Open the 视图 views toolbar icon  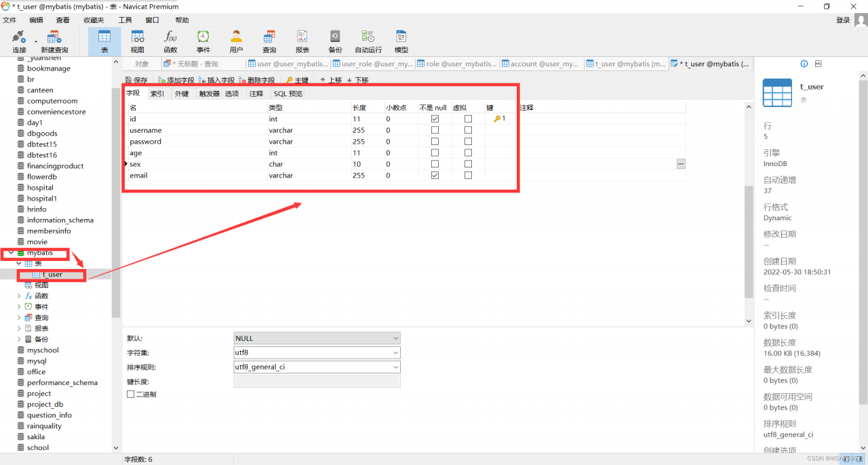(138, 41)
